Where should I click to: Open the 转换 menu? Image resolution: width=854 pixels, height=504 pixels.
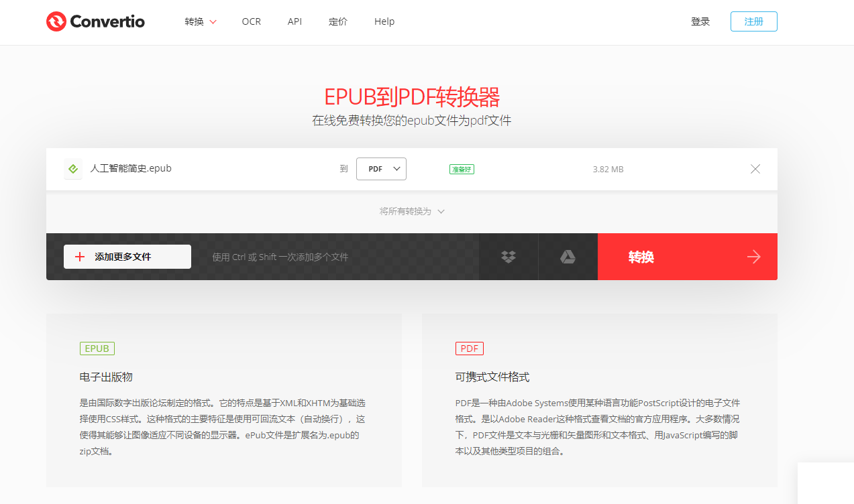201,21
